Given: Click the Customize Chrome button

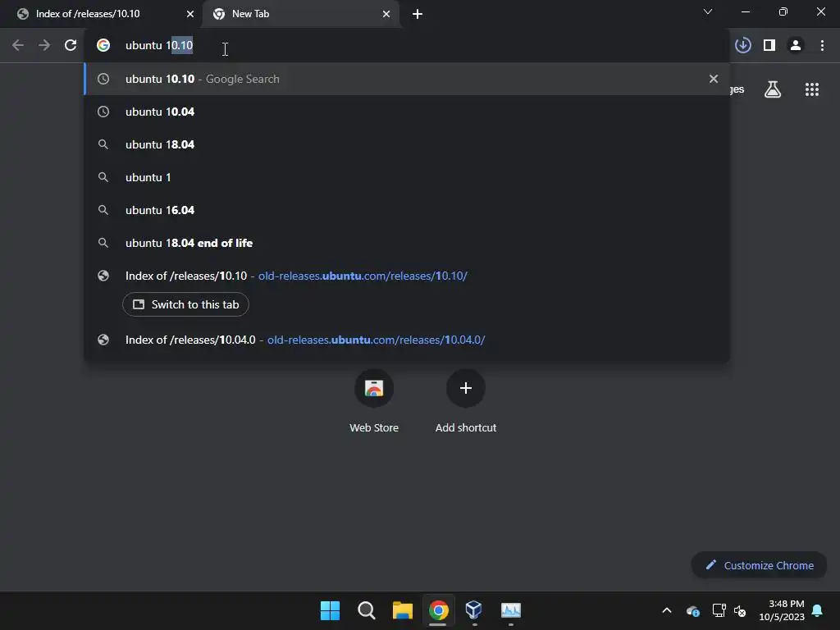Looking at the screenshot, I should pyautogui.click(x=759, y=565).
